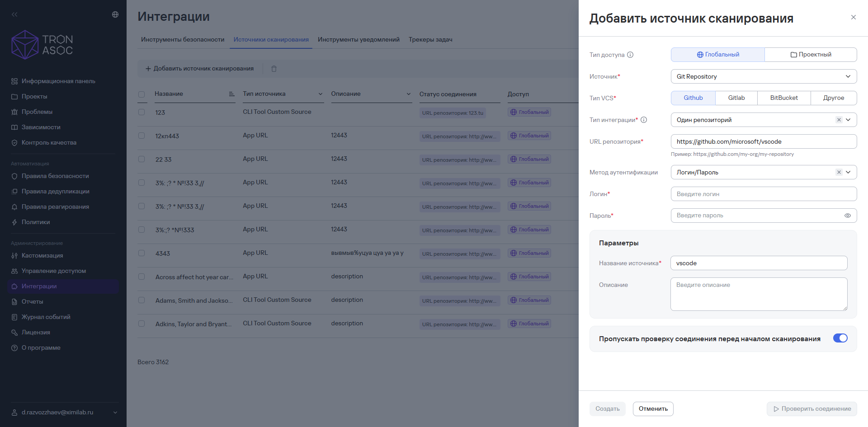Open Проекты in sidebar
Image resolution: width=868 pixels, height=427 pixels.
(34, 97)
